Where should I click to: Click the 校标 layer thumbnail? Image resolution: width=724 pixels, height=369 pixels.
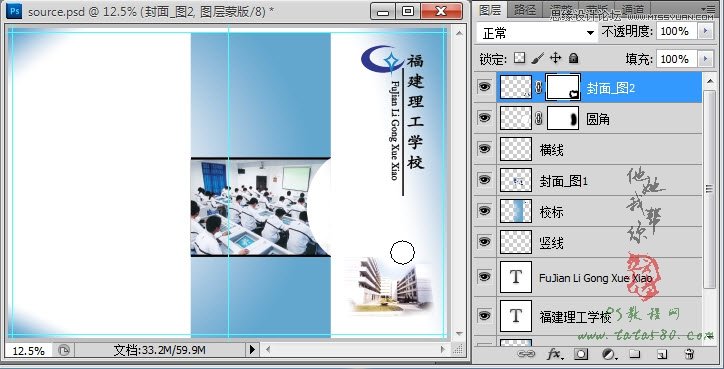(x=516, y=211)
